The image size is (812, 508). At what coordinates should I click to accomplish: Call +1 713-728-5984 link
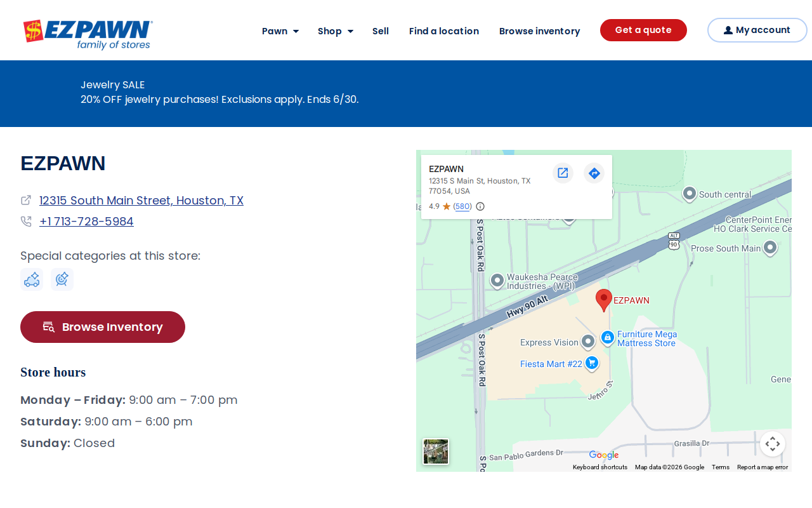click(x=86, y=222)
